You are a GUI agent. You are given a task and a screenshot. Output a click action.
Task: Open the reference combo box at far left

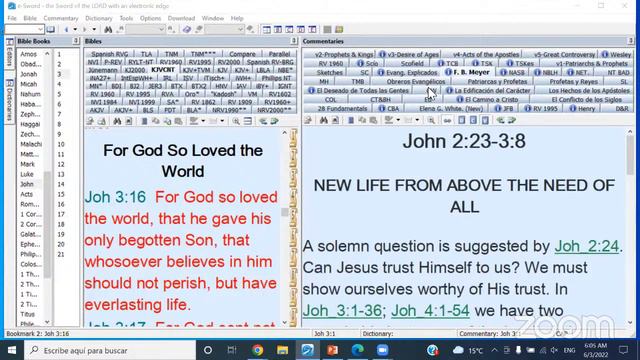pyautogui.click(x=24, y=29)
